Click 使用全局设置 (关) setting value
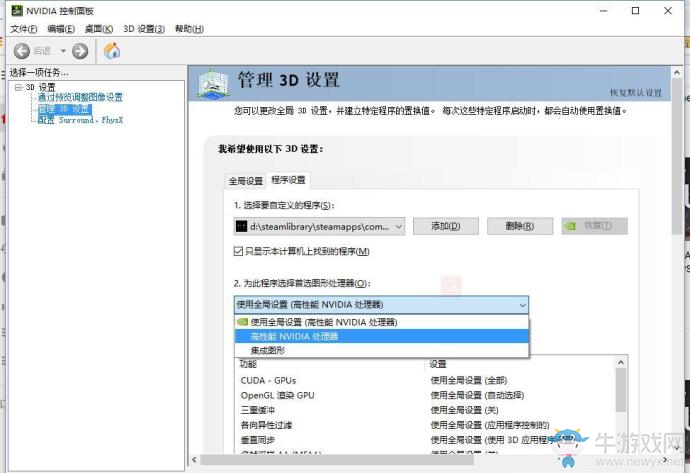 [x=464, y=410]
